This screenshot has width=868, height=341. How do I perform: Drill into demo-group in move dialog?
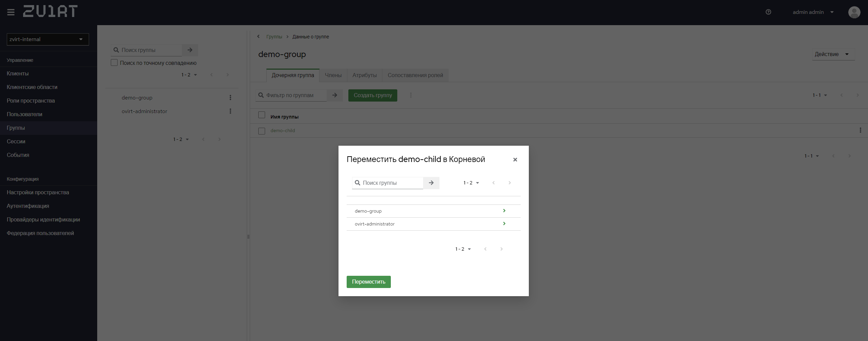point(504,211)
